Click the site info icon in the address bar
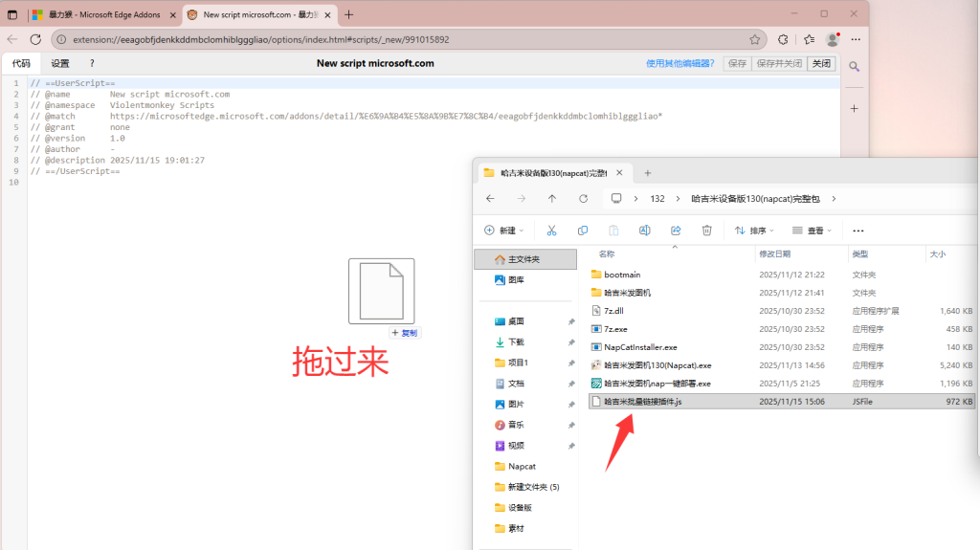980x550 pixels. tap(61, 39)
